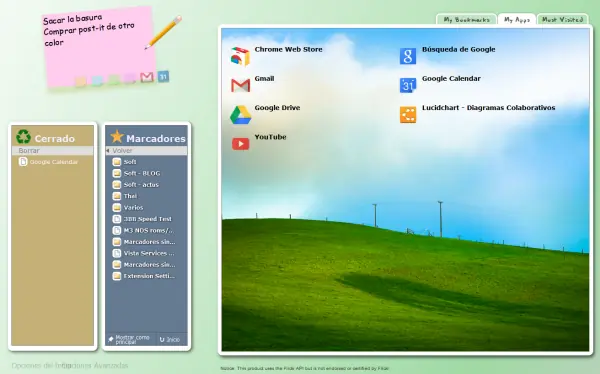Open the Búsqueda de Google app icon
The width and height of the screenshot is (600, 374).
point(408,56)
